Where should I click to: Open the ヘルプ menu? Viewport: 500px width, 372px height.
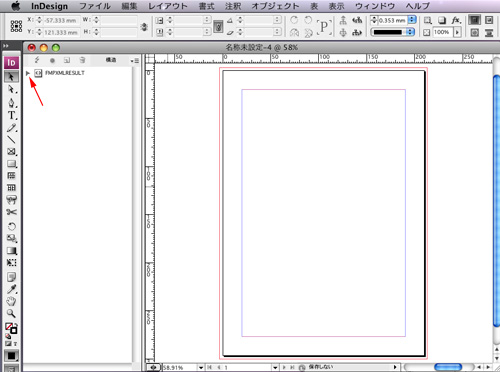(x=418, y=6)
